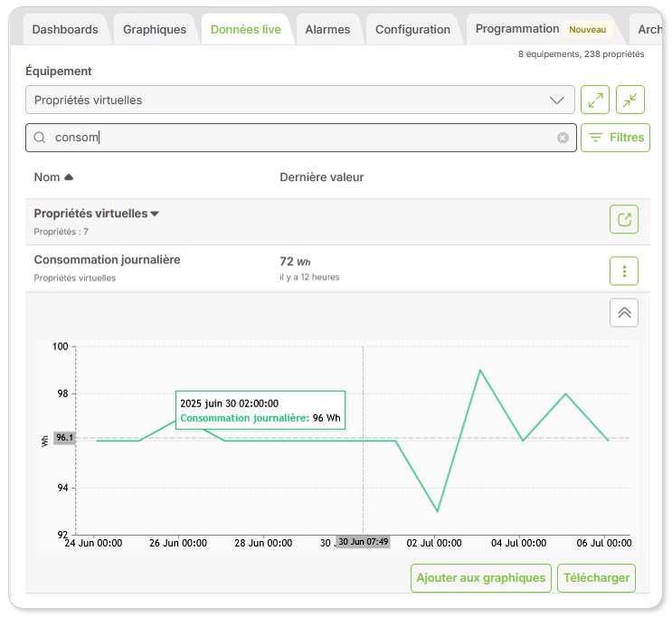Image resolution: width=672 pixels, height=618 pixels.
Task: Click the Nouveau badge on Programmation
Action: 588,30
